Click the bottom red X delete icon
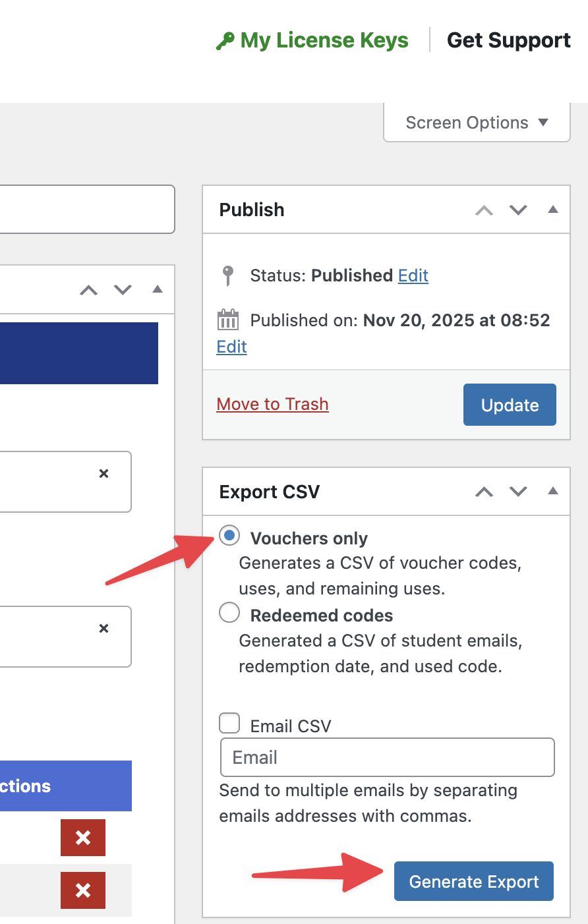The image size is (588, 924). (82, 890)
